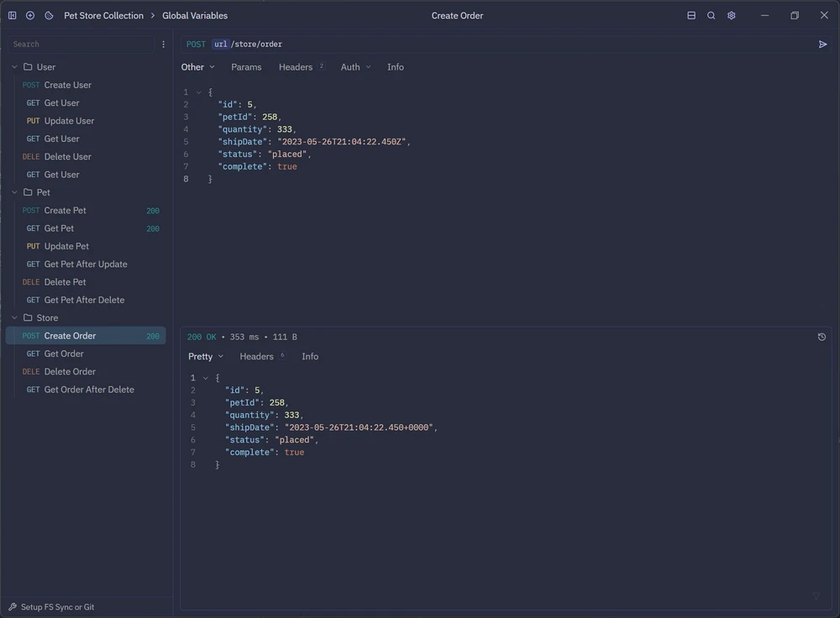Click the 200 OK response status
Image resolution: width=840 pixels, height=618 pixels.
[x=202, y=337]
